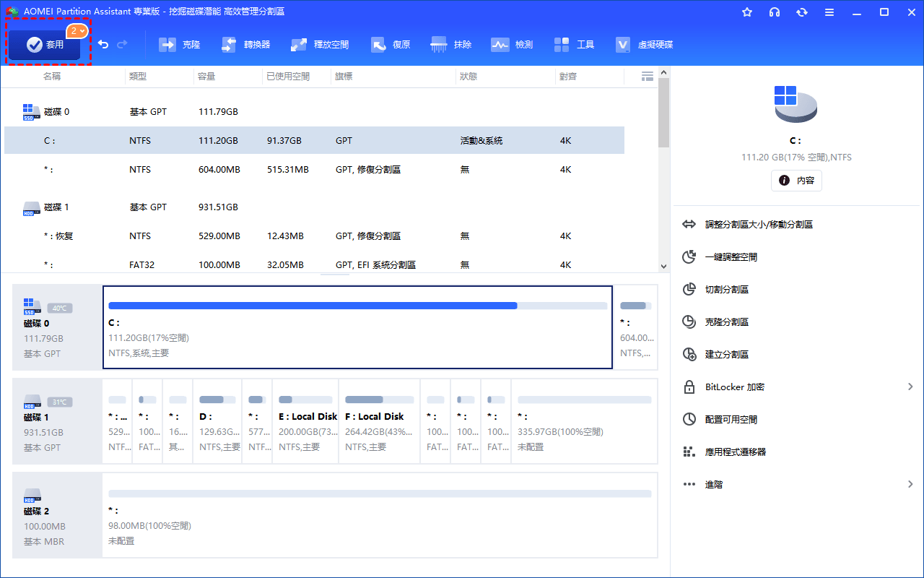Open pending operations dropdown badge on 套用

[77, 31]
